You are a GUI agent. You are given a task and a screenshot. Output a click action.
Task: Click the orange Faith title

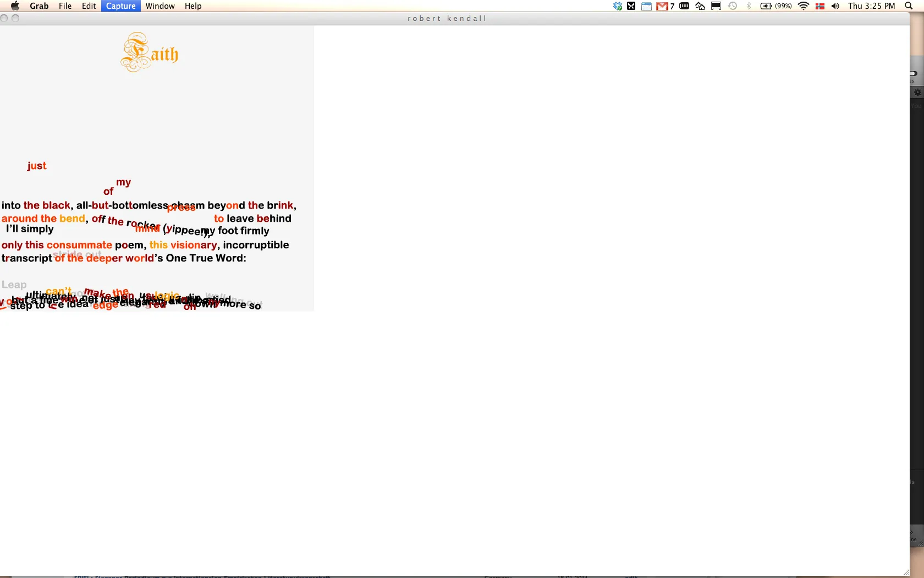150,53
